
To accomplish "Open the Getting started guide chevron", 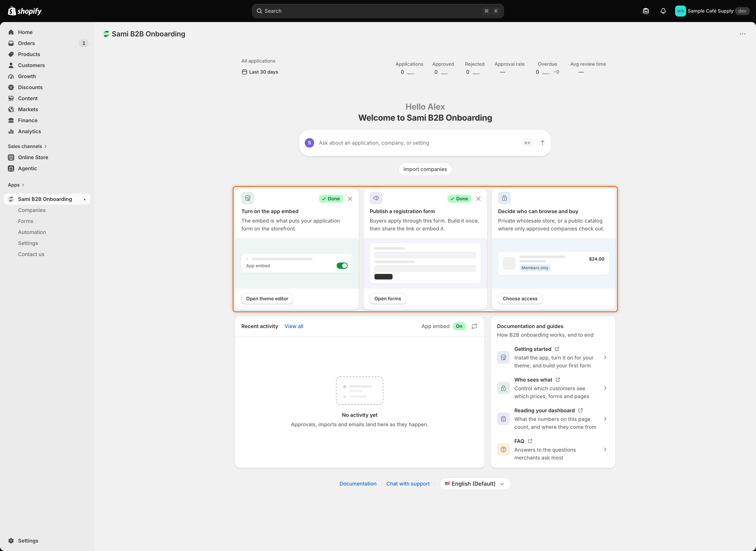I will click(x=605, y=358).
